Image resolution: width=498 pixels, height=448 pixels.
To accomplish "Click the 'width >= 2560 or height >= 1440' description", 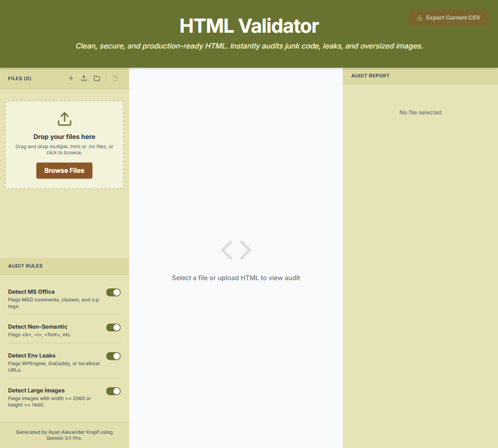I will tap(50, 402).
